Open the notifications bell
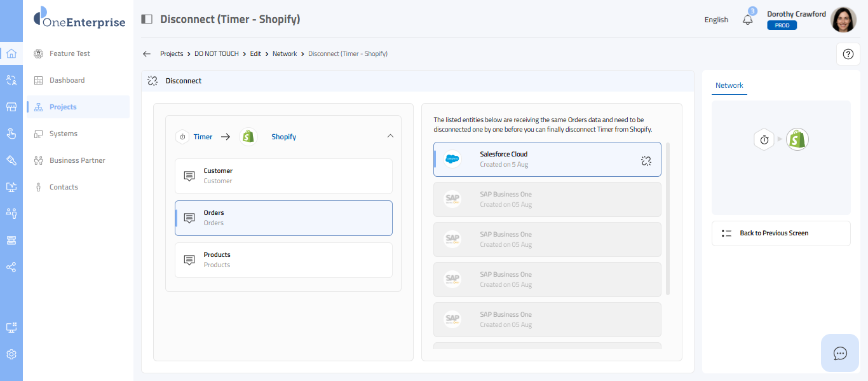Image resolution: width=868 pixels, height=381 pixels. click(x=748, y=19)
